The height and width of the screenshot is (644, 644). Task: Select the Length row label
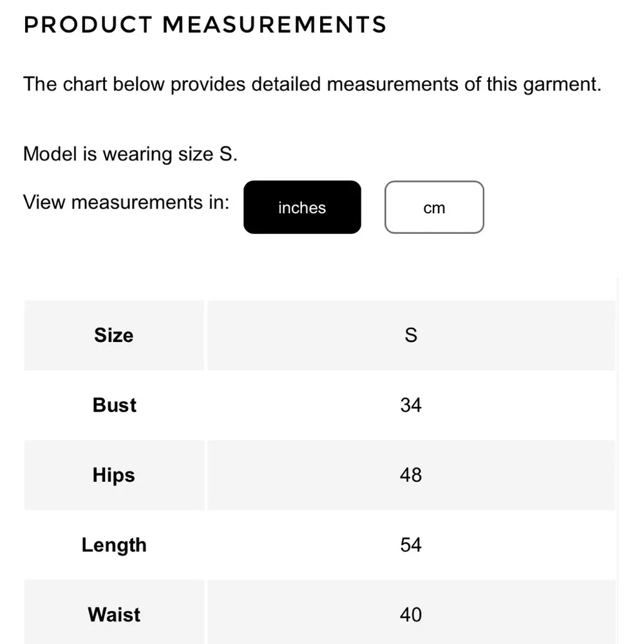(114, 545)
